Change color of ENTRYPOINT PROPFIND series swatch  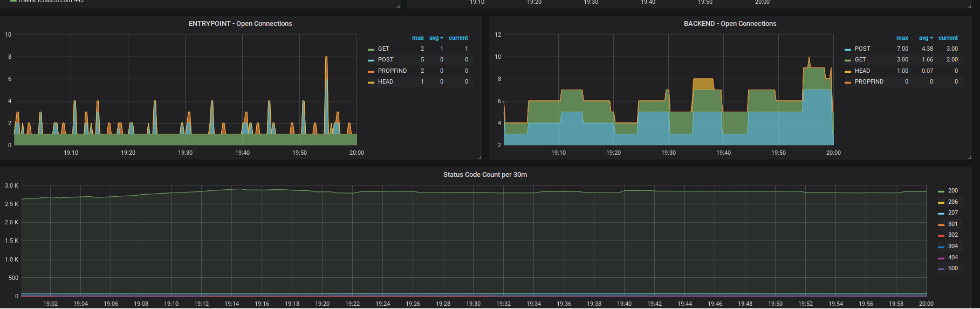click(371, 72)
